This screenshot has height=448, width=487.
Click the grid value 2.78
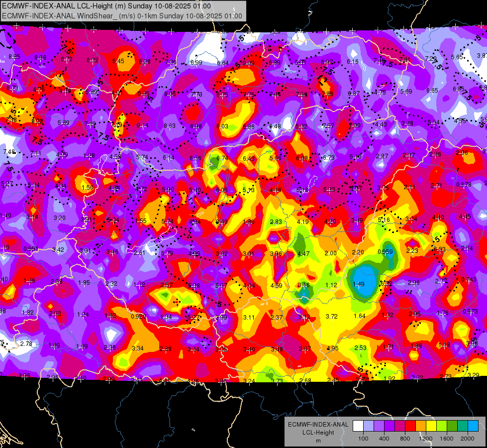pos(26,344)
